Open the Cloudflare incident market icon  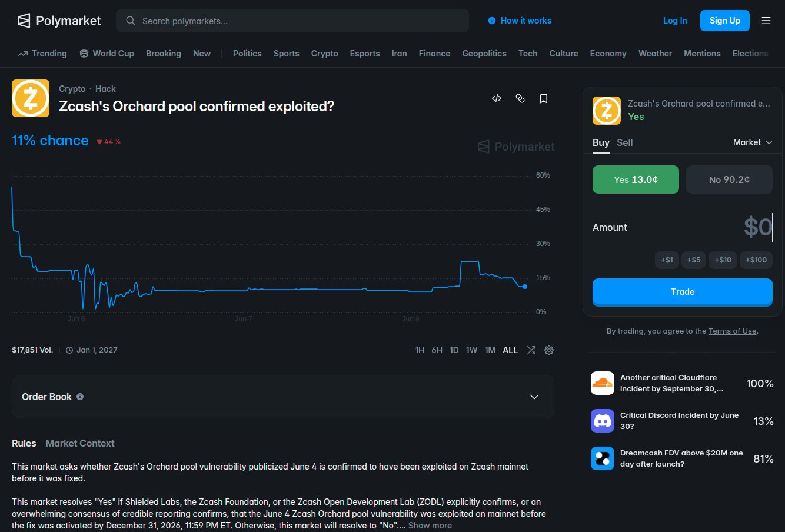pos(603,383)
